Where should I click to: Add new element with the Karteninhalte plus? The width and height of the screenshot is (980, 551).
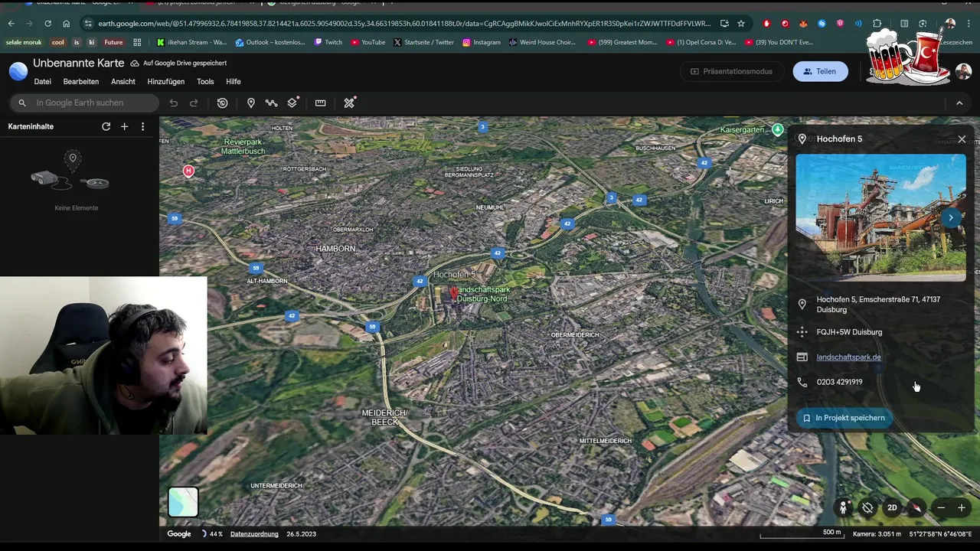(124, 126)
